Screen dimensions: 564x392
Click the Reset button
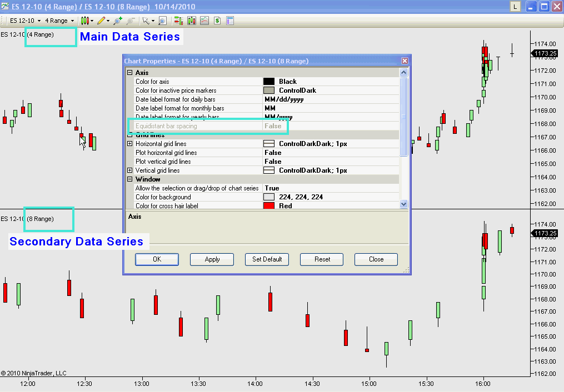click(322, 259)
